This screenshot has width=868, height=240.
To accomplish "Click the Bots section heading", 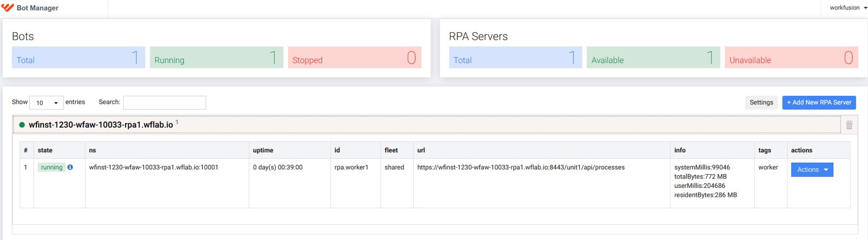I will (x=23, y=37).
